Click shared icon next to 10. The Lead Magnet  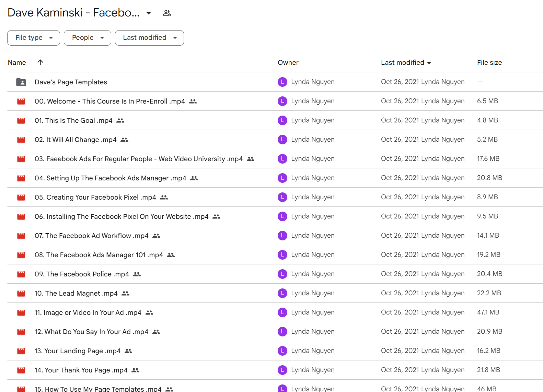coord(126,293)
